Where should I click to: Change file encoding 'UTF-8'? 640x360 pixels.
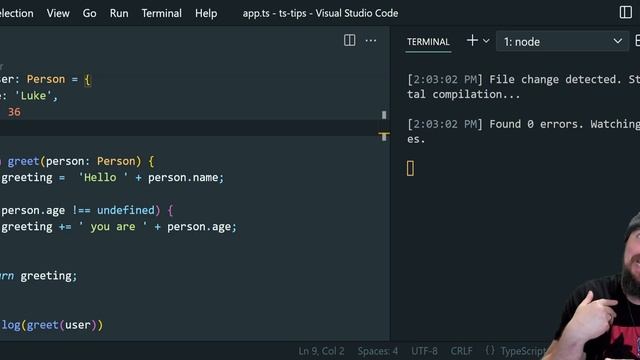(424, 351)
